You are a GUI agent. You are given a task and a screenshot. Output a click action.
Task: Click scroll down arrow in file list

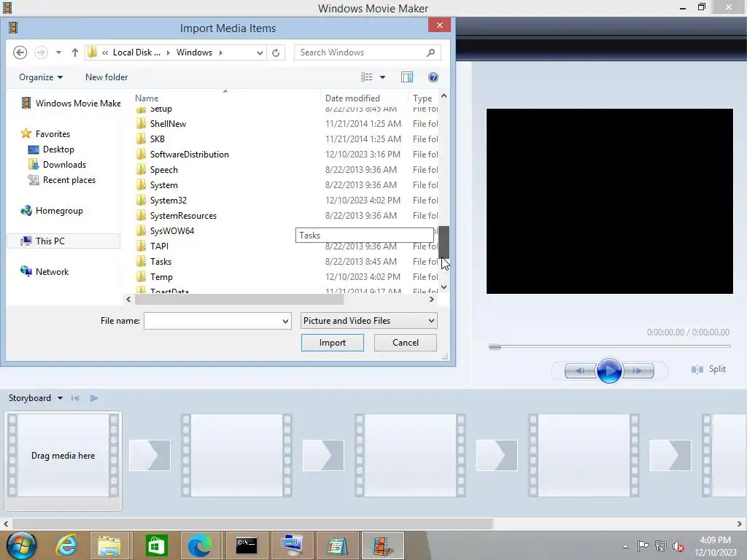(444, 287)
